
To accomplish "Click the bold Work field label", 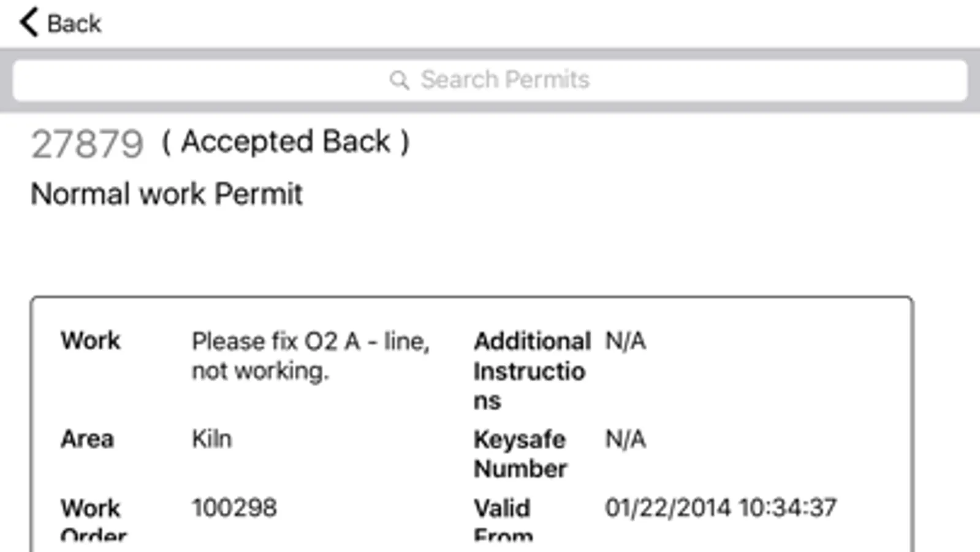I will pos(91,340).
